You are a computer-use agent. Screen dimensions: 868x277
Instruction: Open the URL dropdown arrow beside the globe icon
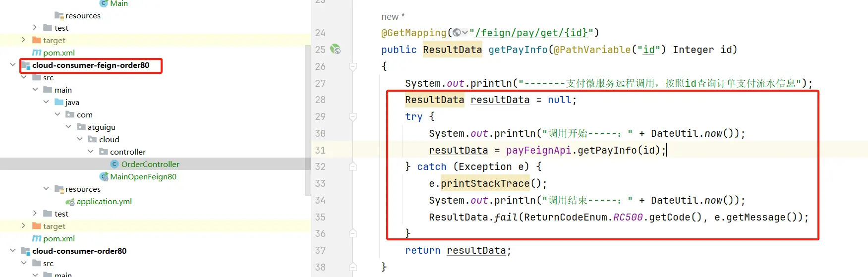[x=465, y=33]
